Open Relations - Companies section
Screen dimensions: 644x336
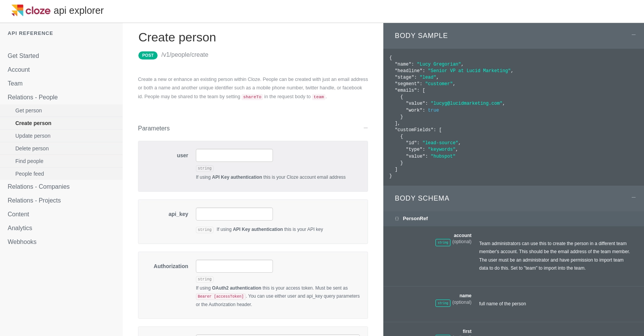[x=39, y=186]
